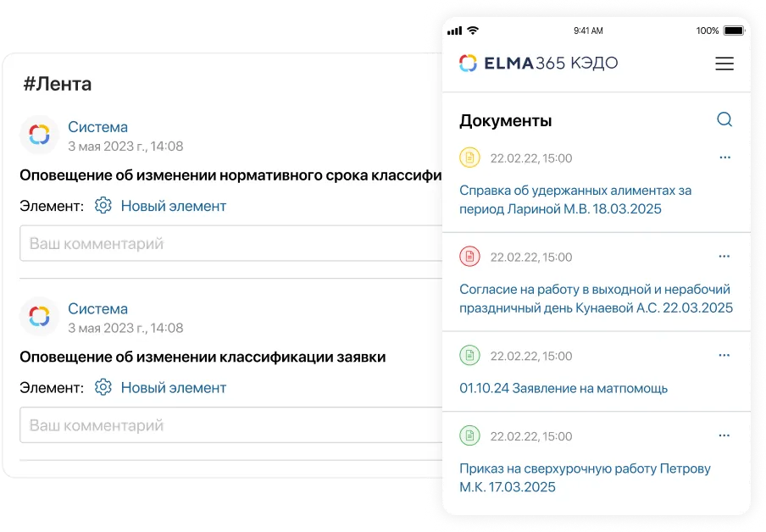Open three-dot menu for the alimony certificate
Screen dimensions: 766x532
[724, 158]
